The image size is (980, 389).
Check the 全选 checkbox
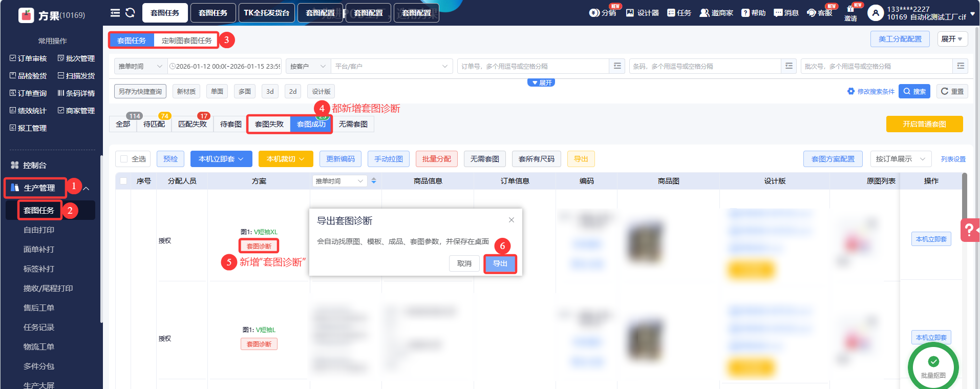(x=124, y=159)
